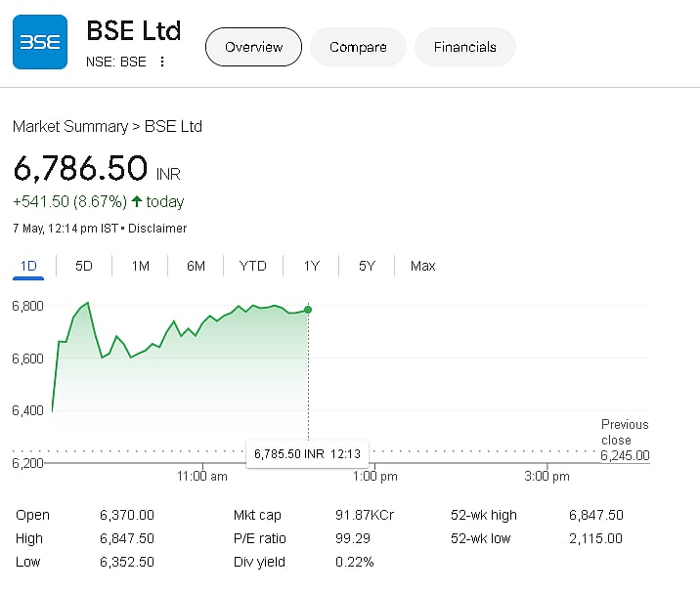The height and width of the screenshot is (592, 700).
Task: Click the BSE Ltd heading title
Action: click(x=134, y=30)
